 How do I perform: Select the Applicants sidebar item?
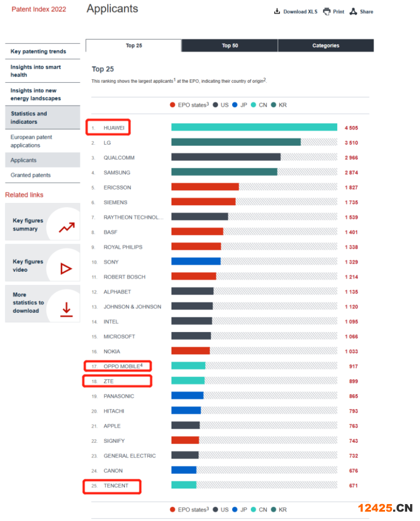tap(43, 160)
